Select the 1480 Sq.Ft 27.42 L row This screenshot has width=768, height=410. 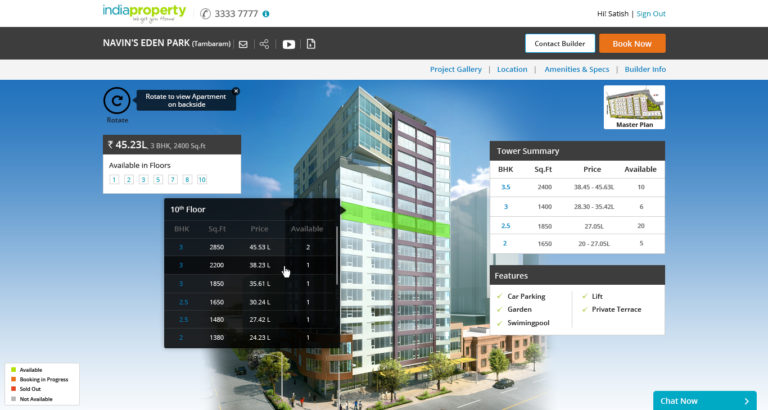(x=250, y=319)
